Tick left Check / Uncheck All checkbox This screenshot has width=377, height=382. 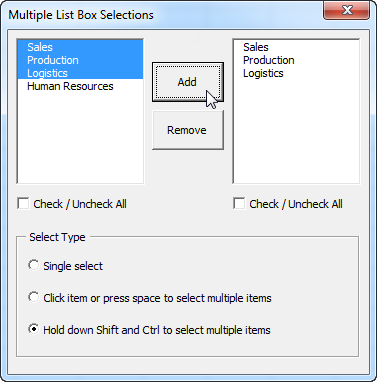tap(23, 203)
